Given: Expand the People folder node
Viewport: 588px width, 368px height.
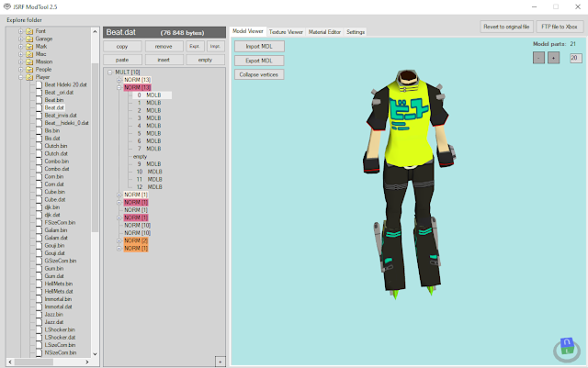Looking at the screenshot, I should pos(21,70).
